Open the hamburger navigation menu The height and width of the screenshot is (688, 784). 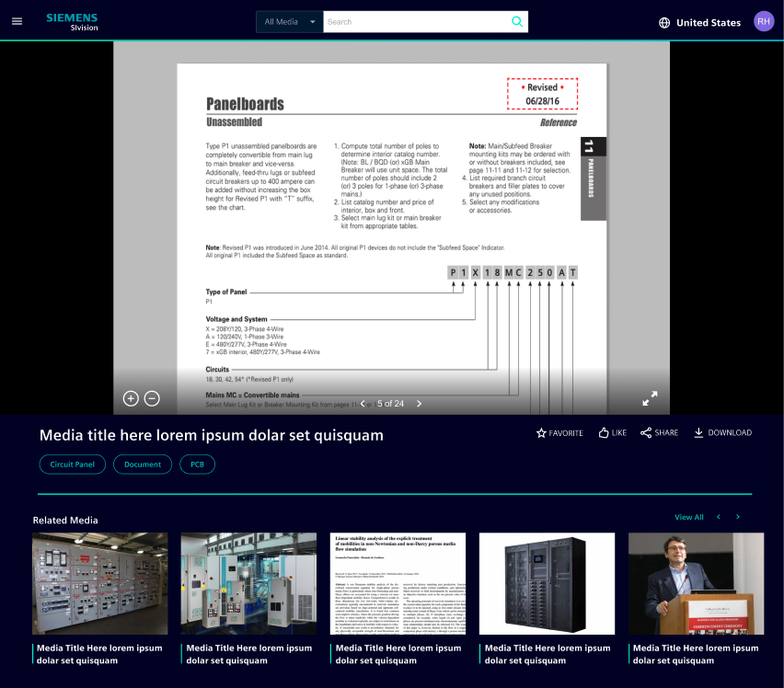(x=17, y=21)
